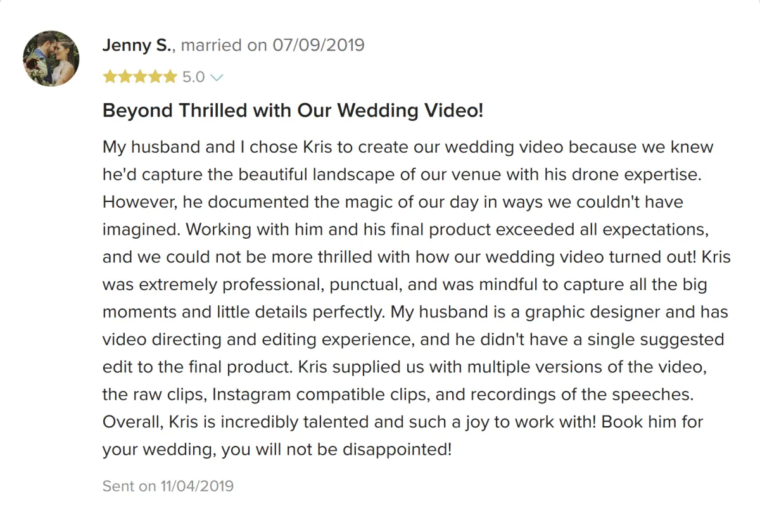Click the fourth gold rating star
Image resolution: width=760 pixels, height=532 pixels.
pyautogui.click(x=155, y=77)
